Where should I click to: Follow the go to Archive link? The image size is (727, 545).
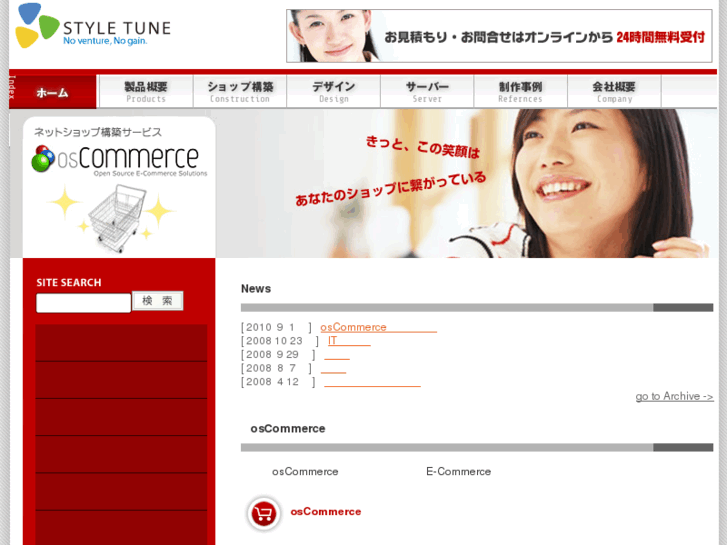tap(674, 397)
